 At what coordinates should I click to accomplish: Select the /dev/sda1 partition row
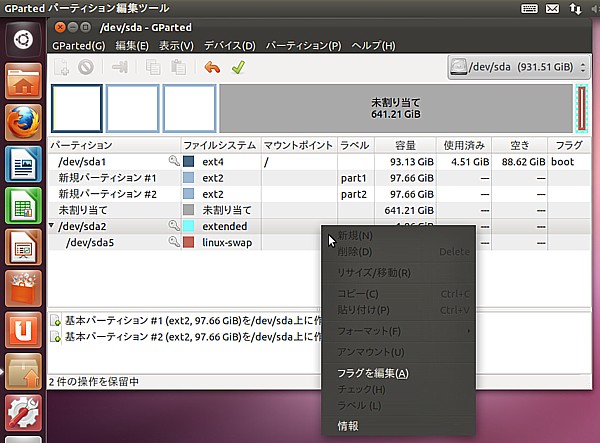click(320, 161)
